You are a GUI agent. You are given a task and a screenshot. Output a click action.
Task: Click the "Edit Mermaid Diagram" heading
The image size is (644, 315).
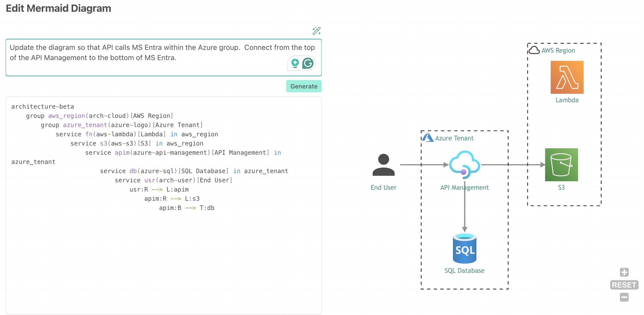58,8
